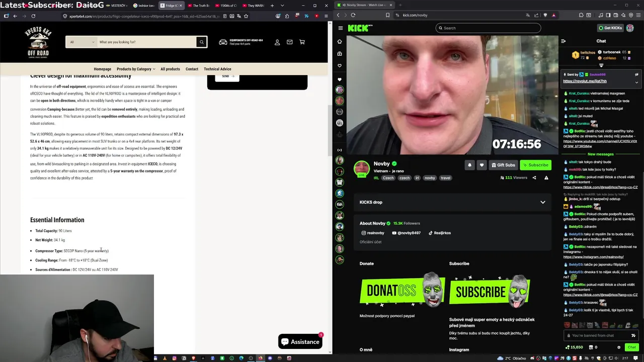Open All products menu item
Viewport: 644px width, 362px height.
(x=170, y=69)
